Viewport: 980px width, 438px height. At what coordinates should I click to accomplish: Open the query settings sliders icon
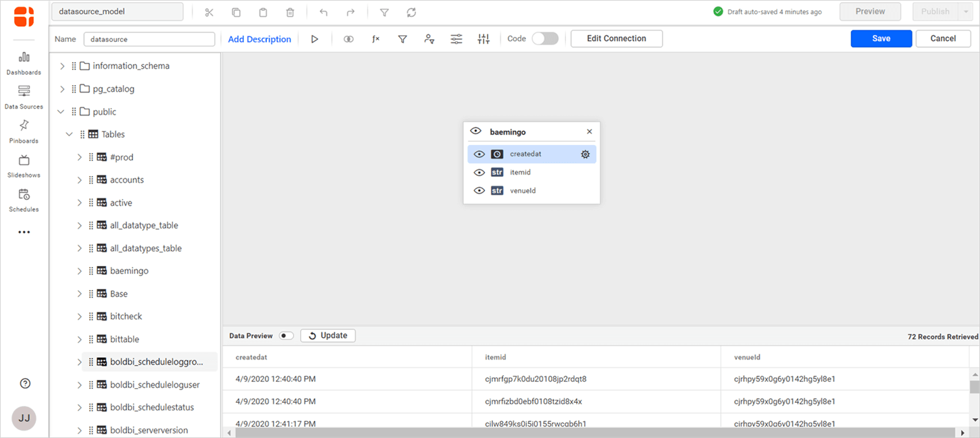click(457, 39)
